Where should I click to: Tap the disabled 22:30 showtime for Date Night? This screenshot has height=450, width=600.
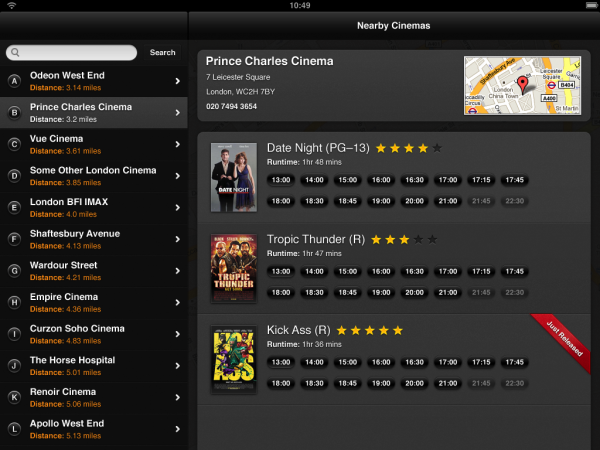pos(515,201)
